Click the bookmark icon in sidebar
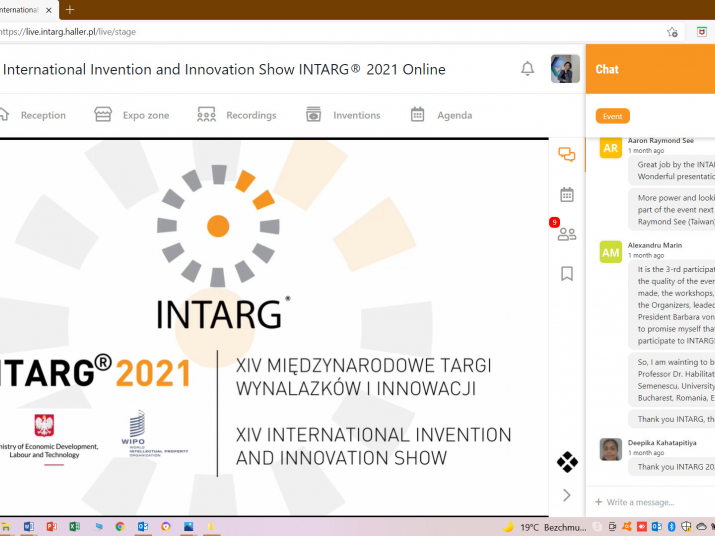This screenshot has width=715, height=536. coord(566,274)
